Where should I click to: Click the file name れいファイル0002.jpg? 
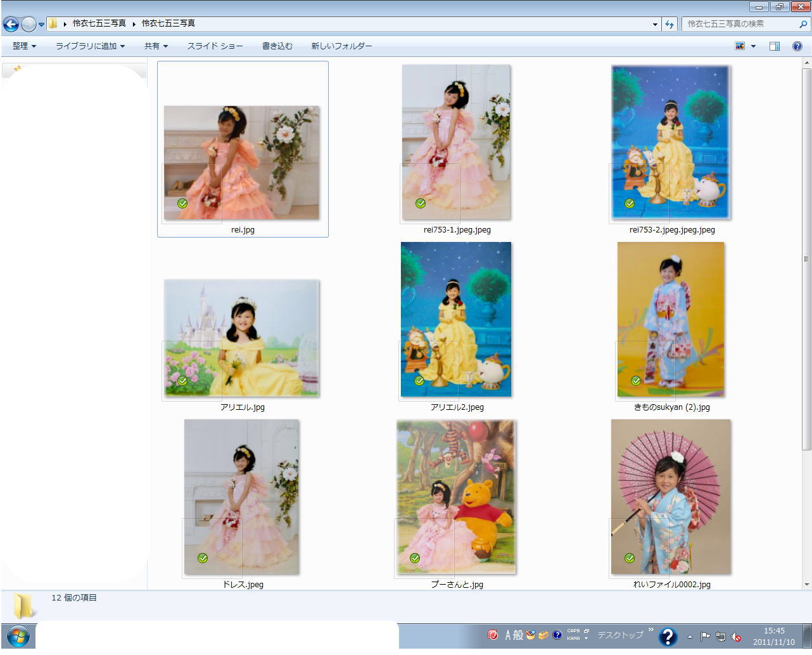[x=672, y=585]
